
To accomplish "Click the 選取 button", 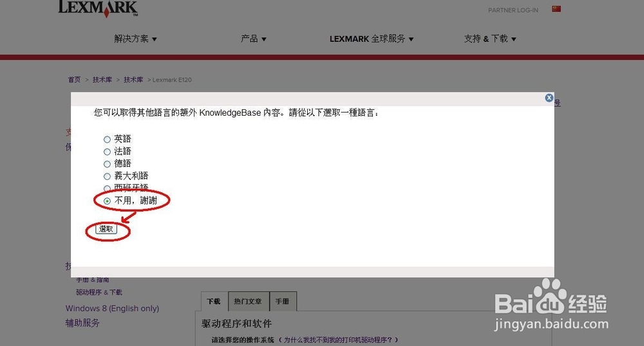I will (106, 229).
